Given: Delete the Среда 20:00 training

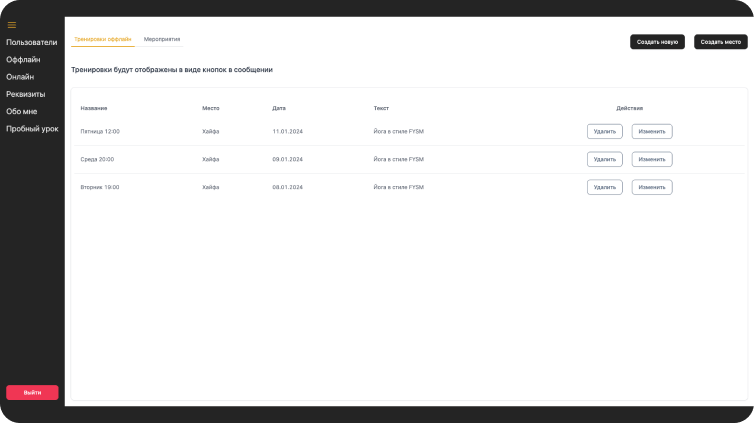Looking at the screenshot, I should coord(604,159).
